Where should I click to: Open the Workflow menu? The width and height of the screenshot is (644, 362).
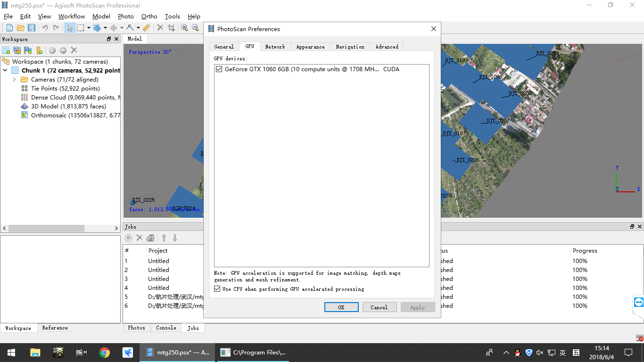click(x=72, y=16)
